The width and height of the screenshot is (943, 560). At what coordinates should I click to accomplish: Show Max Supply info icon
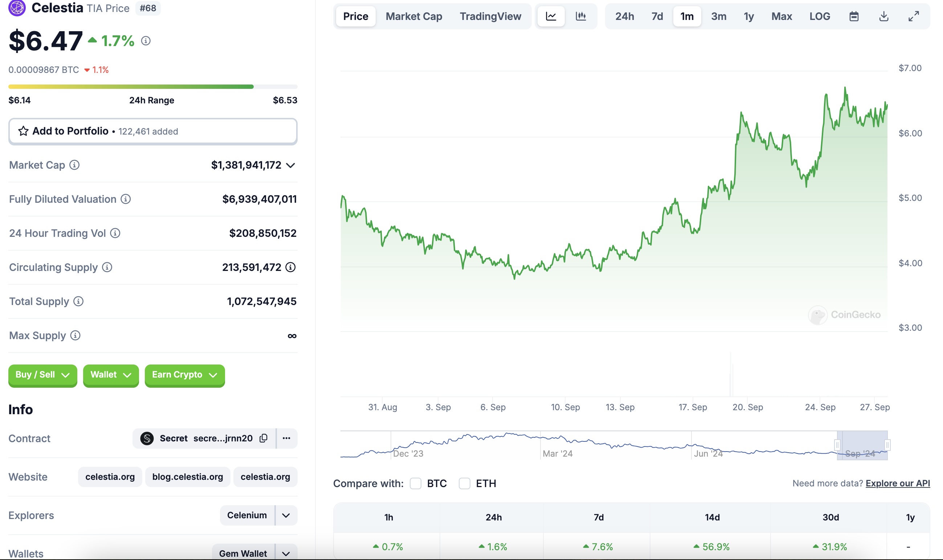(75, 335)
